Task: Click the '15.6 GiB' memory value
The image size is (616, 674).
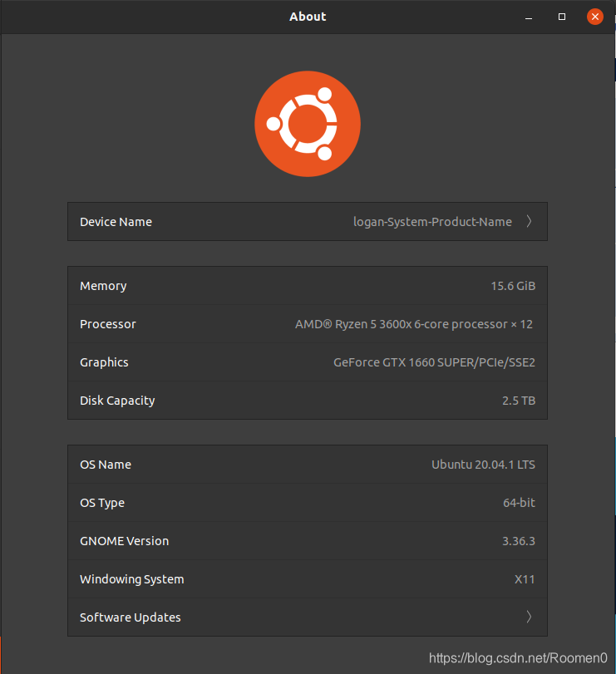Action: (513, 286)
